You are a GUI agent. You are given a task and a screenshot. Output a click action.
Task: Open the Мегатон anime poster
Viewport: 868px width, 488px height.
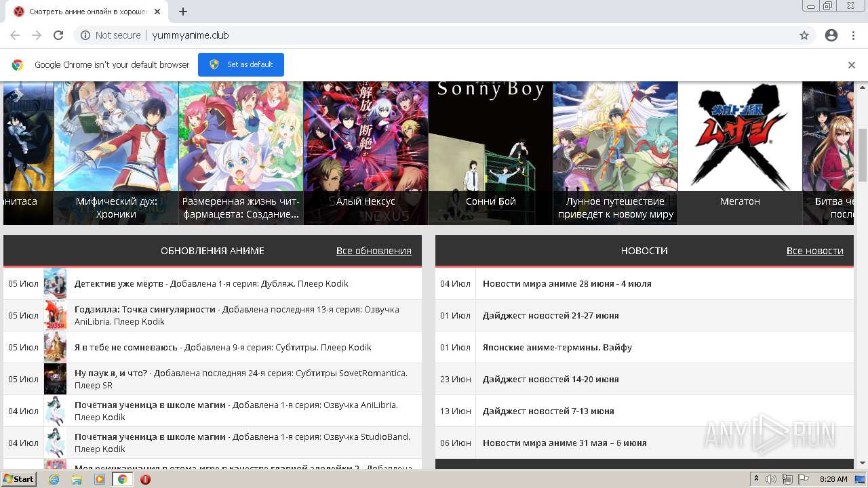tap(740, 153)
